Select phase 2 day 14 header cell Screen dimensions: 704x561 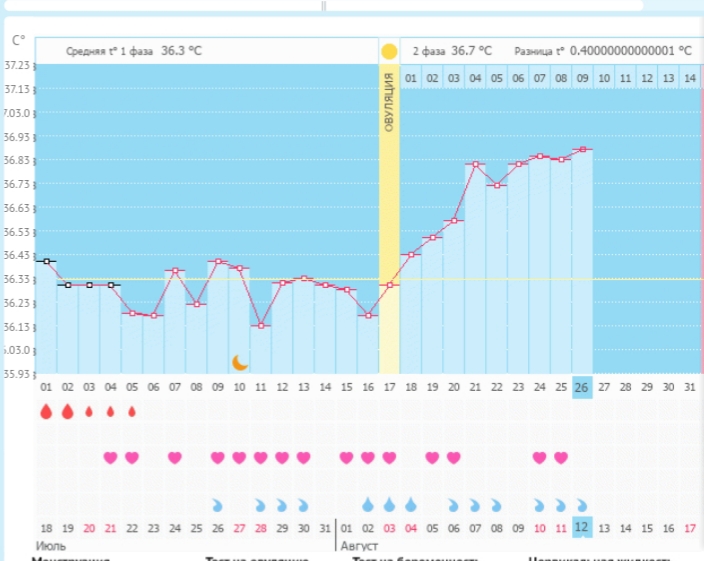[690, 77]
